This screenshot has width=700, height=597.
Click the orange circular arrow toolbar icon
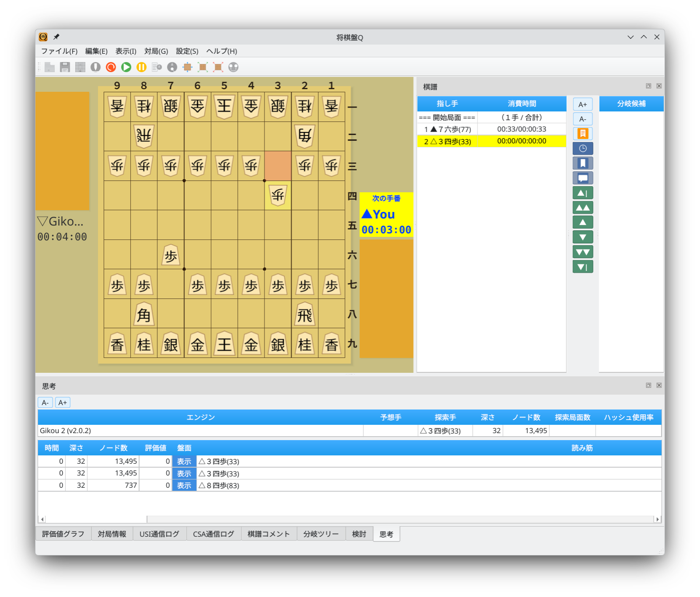[111, 67]
